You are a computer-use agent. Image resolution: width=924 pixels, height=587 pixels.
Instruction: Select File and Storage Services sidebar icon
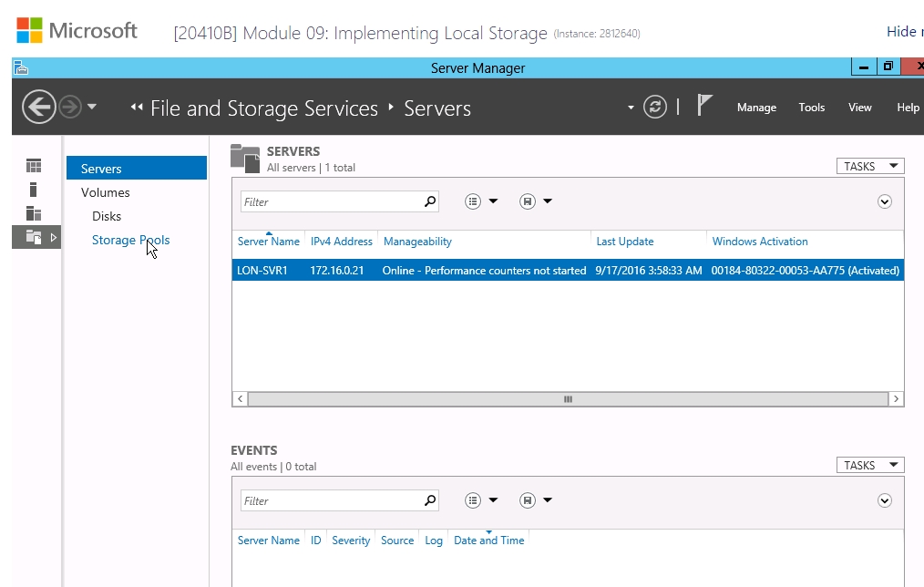tap(34, 238)
